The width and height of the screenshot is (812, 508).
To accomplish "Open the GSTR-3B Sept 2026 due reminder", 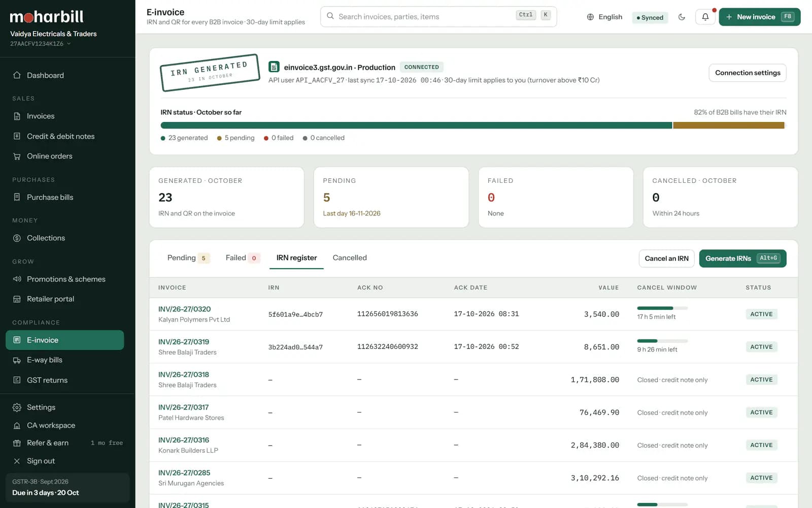I will (67, 487).
